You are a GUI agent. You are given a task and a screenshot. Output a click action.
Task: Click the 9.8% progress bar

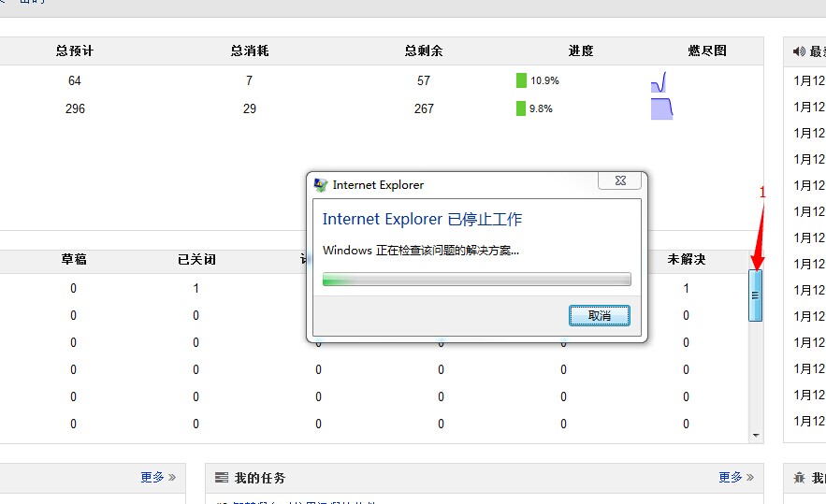point(520,108)
